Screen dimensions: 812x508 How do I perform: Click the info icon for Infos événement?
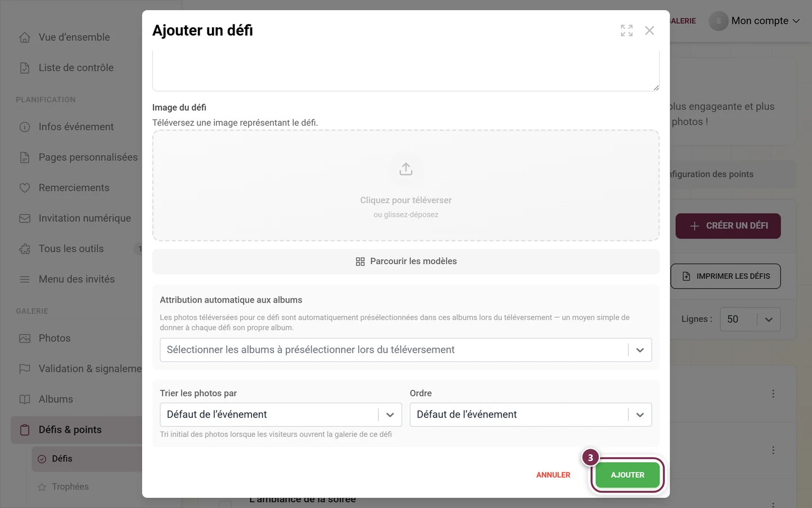pos(25,127)
